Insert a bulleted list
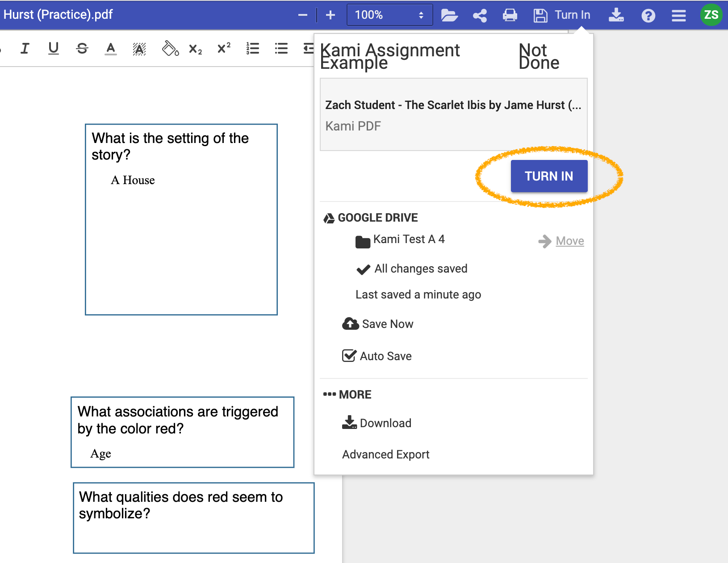The image size is (728, 563). pos(281,48)
